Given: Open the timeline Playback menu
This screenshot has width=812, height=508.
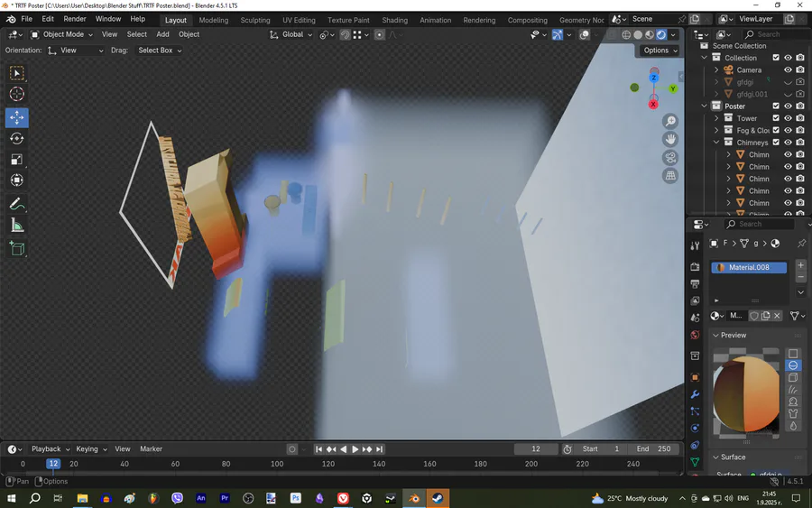Looking at the screenshot, I should tap(51, 449).
